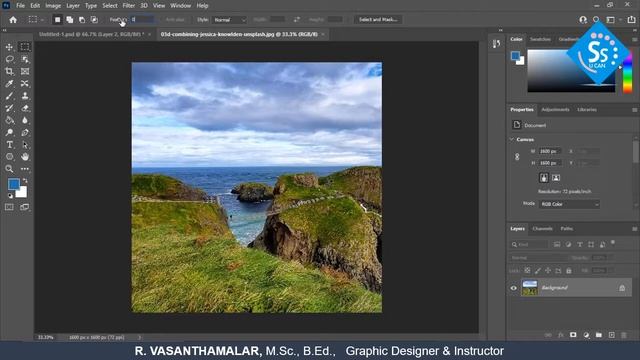Switch to the Untitled-1.psd document tab
This screenshot has width=640, height=360.
click(91, 34)
